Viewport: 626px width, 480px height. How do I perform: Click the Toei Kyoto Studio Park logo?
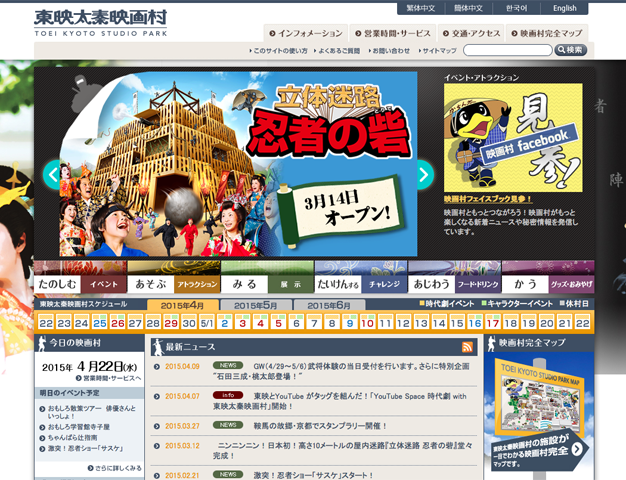tap(100, 23)
